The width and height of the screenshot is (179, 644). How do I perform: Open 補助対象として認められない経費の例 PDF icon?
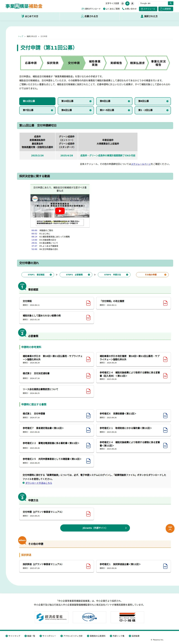[x=88, y=318]
